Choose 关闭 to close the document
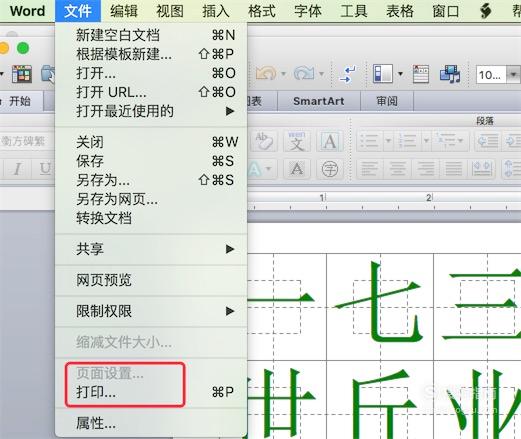This screenshot has height=439, width=521. tap(151, 142)
